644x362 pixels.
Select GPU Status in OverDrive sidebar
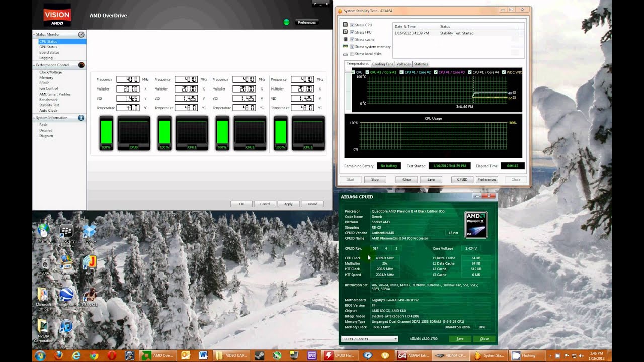(48, 47)
